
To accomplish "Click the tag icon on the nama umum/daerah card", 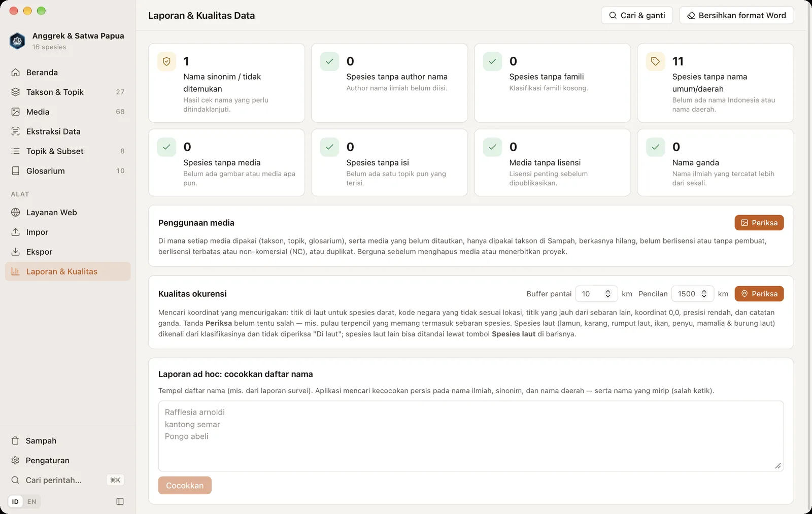I will (655, 61).
